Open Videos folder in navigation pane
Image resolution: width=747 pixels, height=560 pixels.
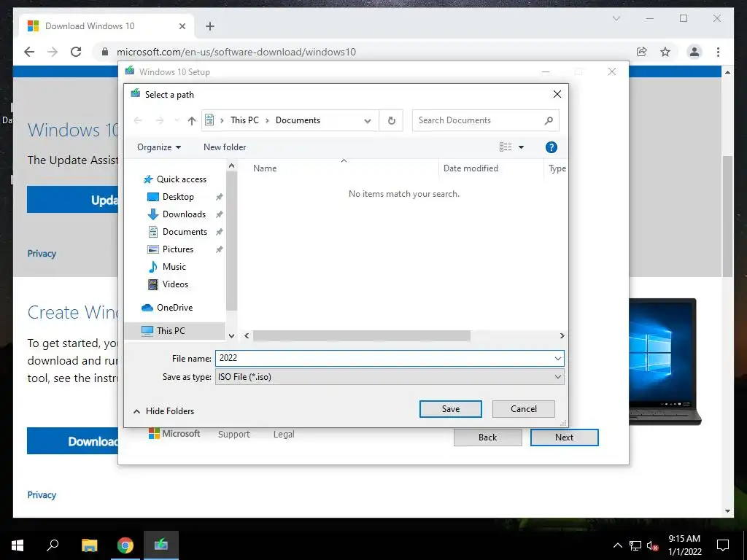tap(175, 284)
